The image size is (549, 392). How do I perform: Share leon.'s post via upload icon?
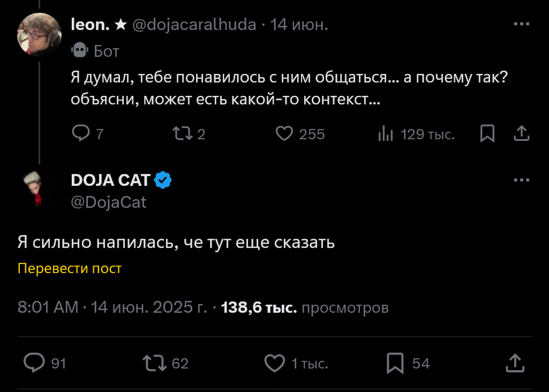click(x=522, y=133)
